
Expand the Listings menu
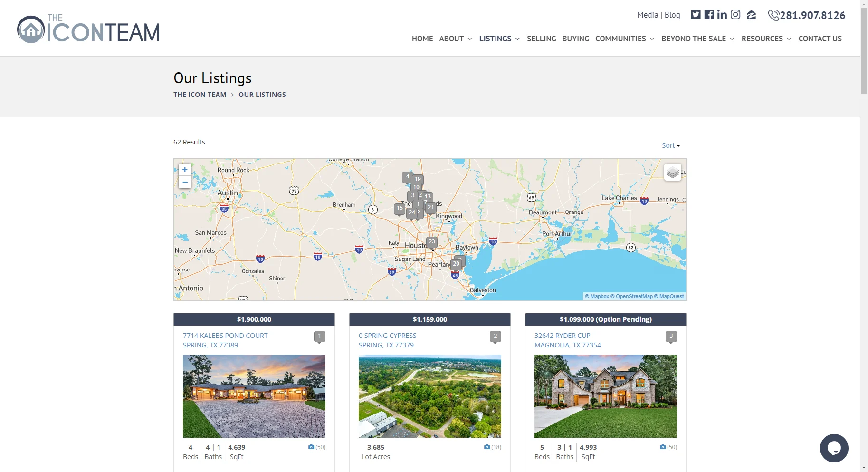[x=499, y=39]
